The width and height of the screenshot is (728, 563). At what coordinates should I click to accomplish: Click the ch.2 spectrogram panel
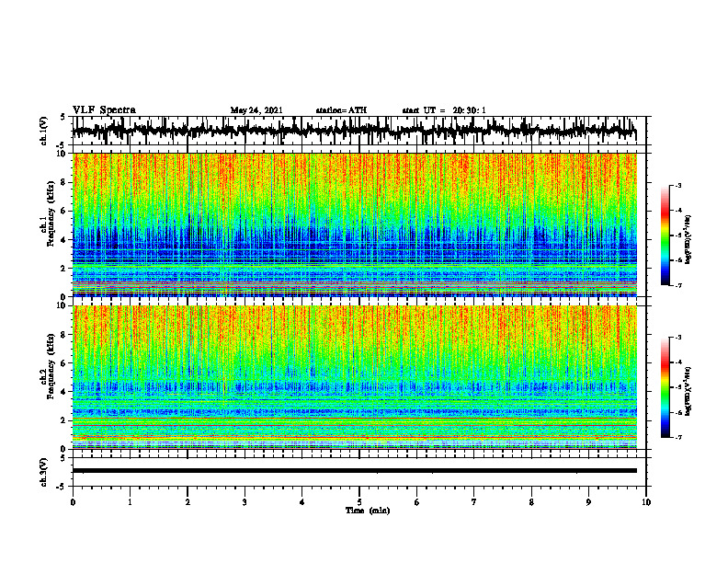pyautogui.click(x=355, y=377)
